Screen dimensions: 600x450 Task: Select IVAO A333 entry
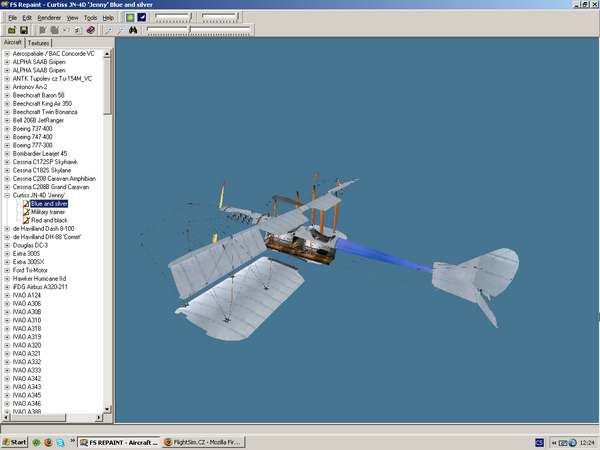(x=26, y=370)
